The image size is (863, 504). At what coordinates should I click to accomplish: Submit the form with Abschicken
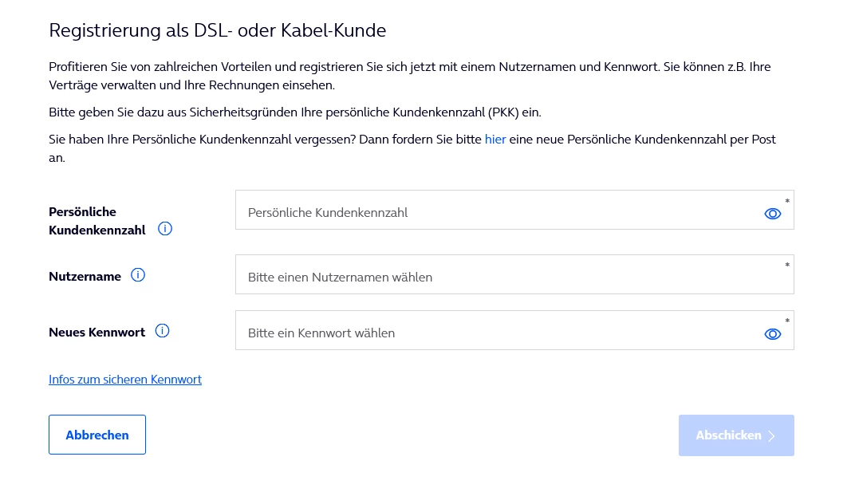[x=729, y=435]
